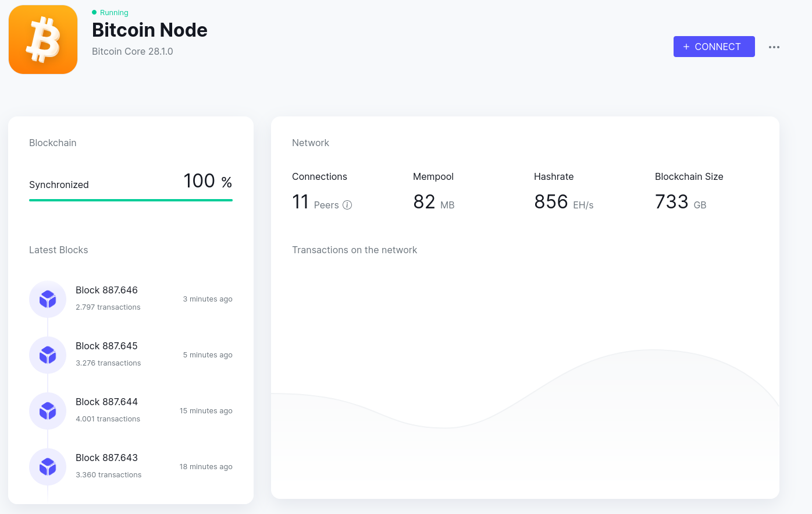The width and height of the screenshot is (812, 514).
Task: Click the Connections label
Action: click(319, 176)
